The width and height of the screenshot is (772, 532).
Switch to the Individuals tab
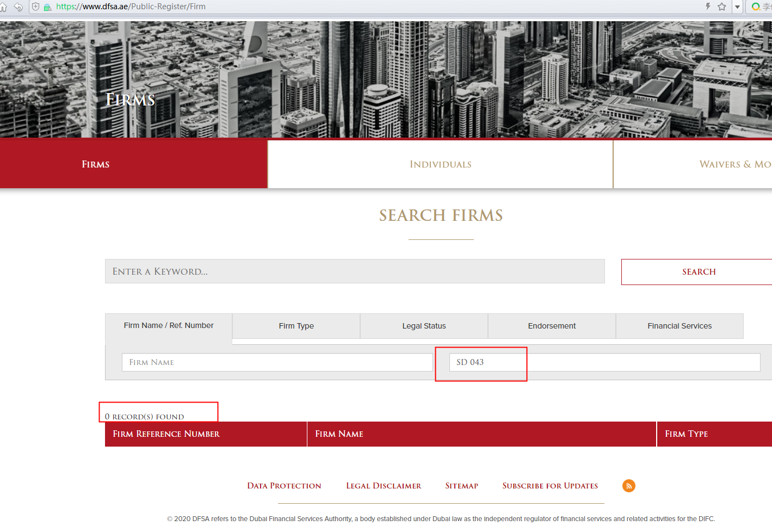(x=440, y=164)
